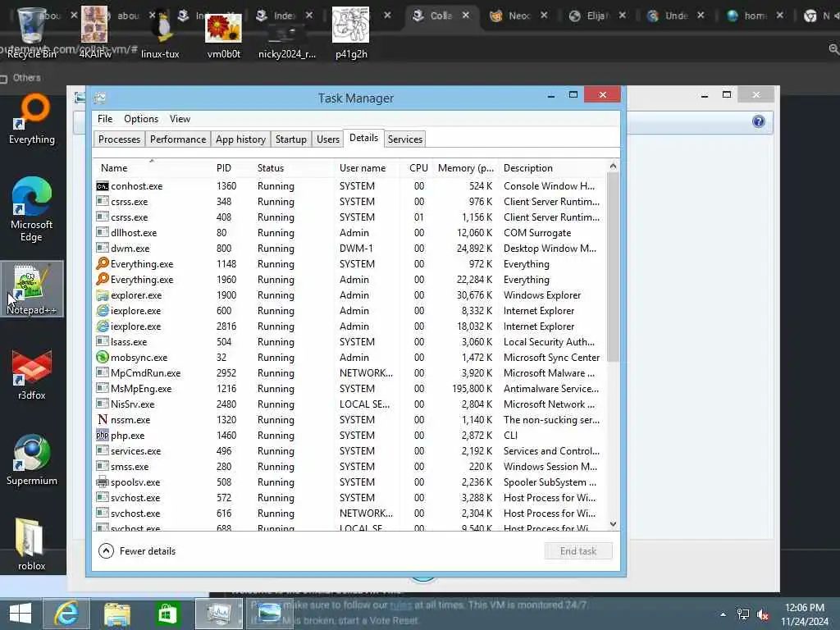
Task: Open the View menu
Action: point(180,119)
